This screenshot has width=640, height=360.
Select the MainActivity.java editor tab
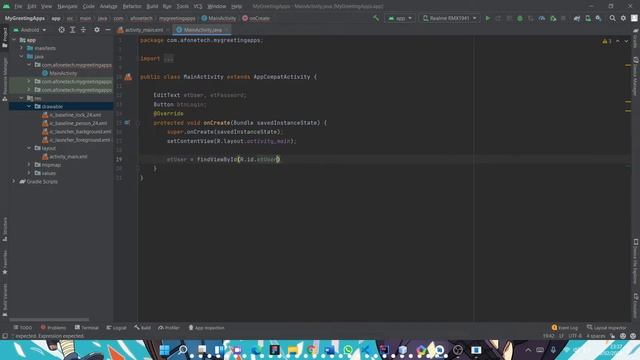202,30
